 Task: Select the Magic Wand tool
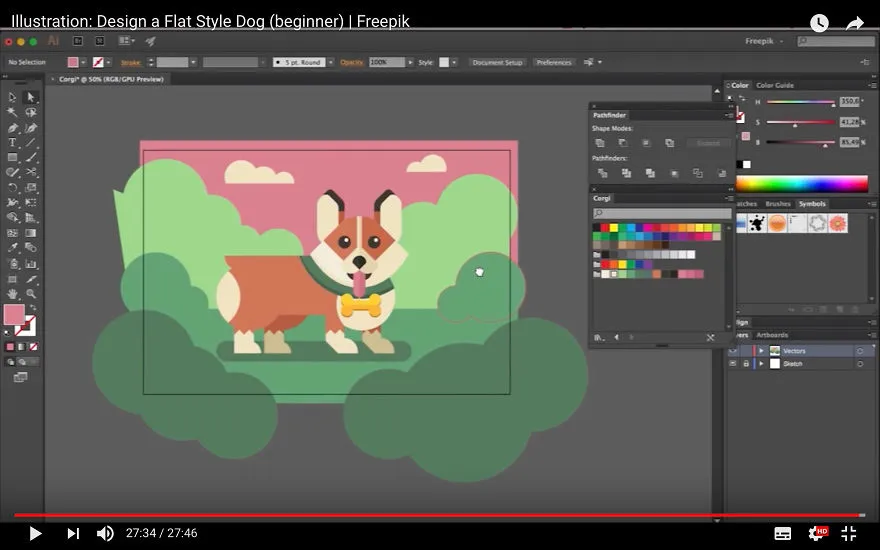(x=12, y=112)
